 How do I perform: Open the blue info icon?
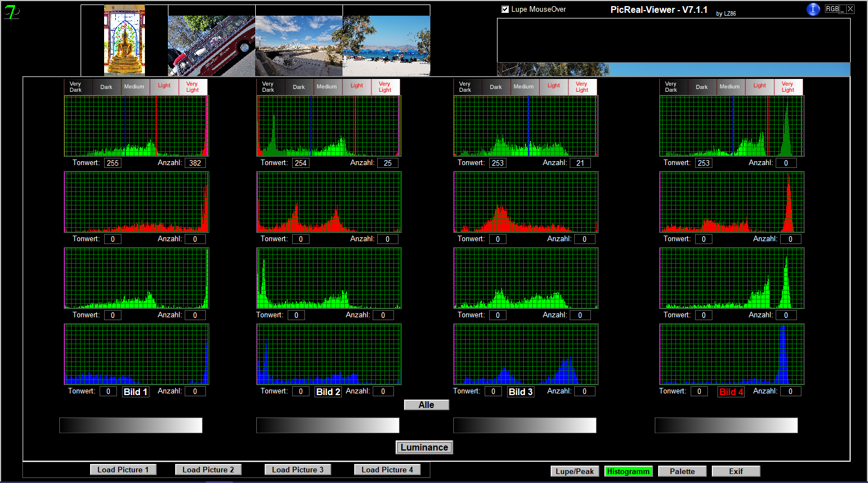click(813, 9)
